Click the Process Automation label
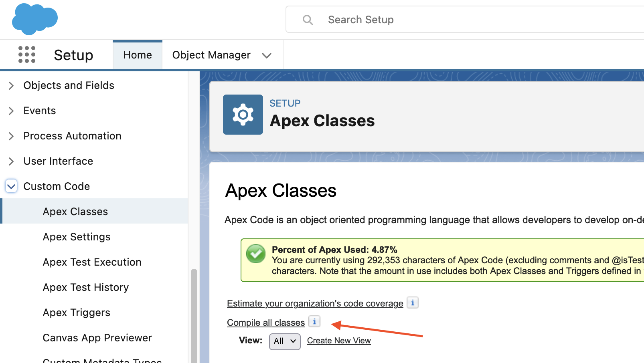The image size is (644, 363). (73, 136)
